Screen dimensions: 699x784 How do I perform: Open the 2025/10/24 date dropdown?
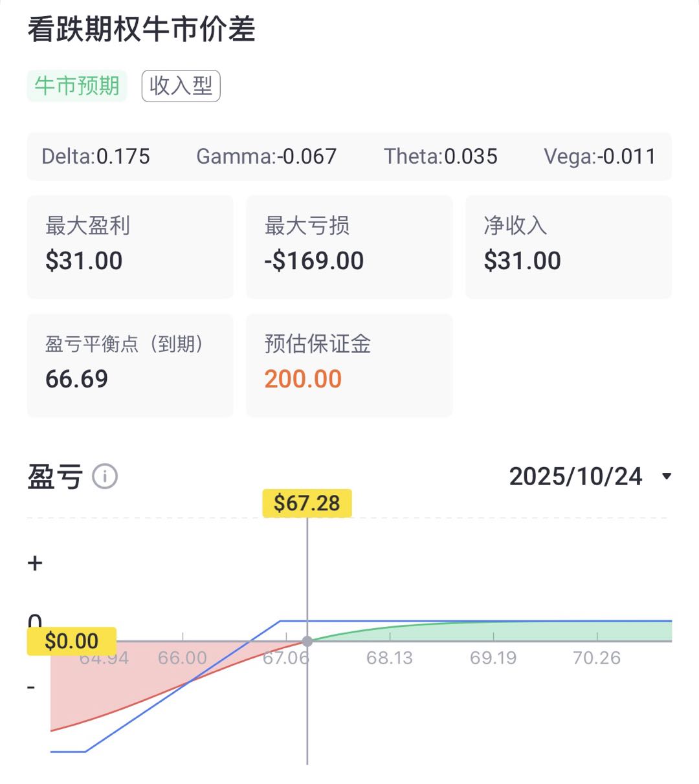tap(575, 477)
